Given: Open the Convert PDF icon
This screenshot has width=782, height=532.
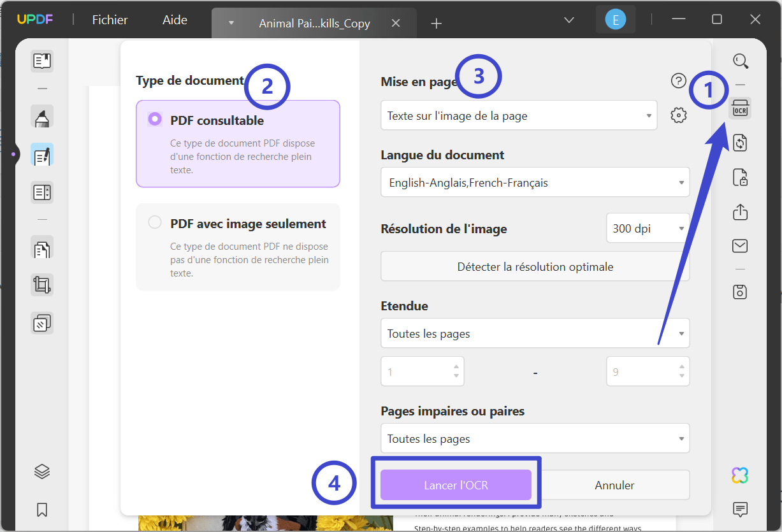Looking at the screenshot, I should point(740,143).
